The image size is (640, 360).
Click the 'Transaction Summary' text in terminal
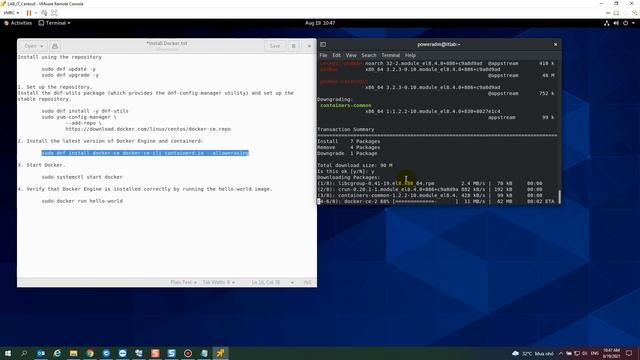tap(346, 129)
